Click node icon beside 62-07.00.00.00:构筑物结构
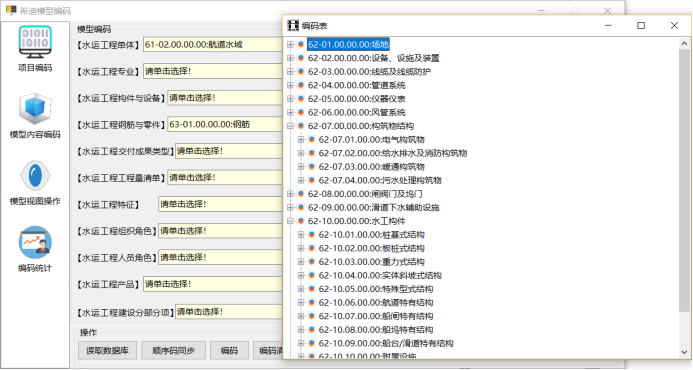This screenshot has width=693, height=370. [x=301, y=126]
